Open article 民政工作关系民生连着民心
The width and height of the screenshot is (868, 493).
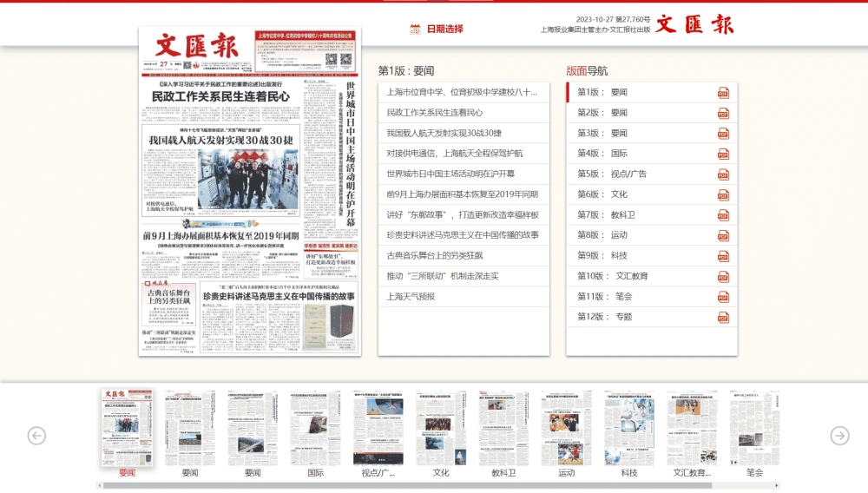click(435, 113)
